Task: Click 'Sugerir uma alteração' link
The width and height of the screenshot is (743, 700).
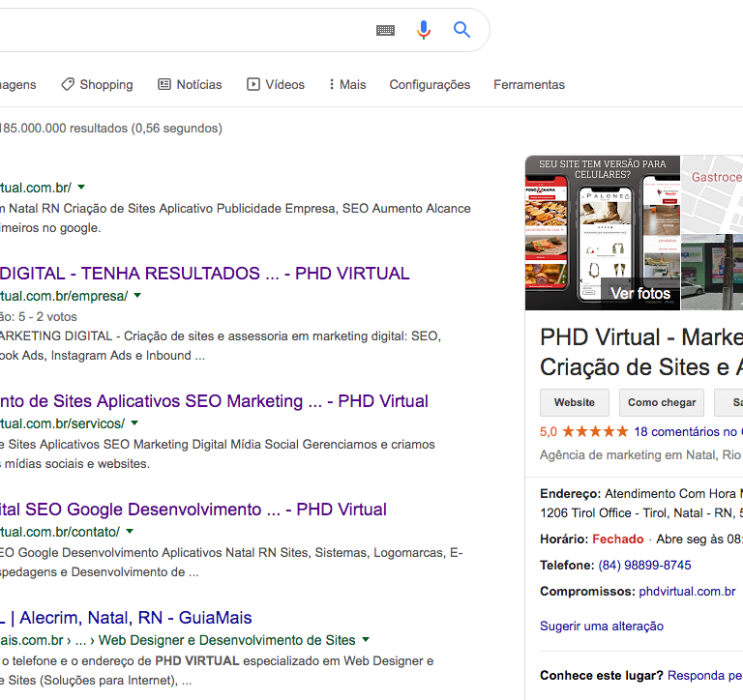Action: (x=602, y=627)
